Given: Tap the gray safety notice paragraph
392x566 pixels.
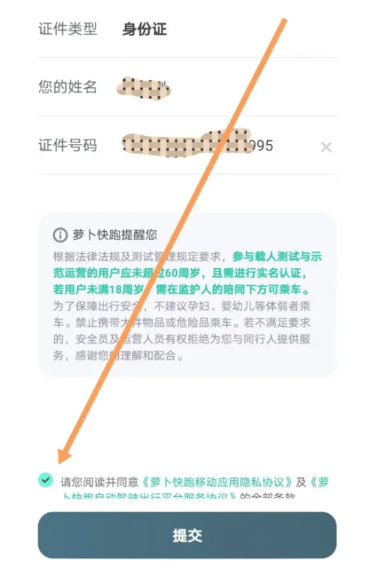Looking at the screenshot, I should [x=181, y=330].
